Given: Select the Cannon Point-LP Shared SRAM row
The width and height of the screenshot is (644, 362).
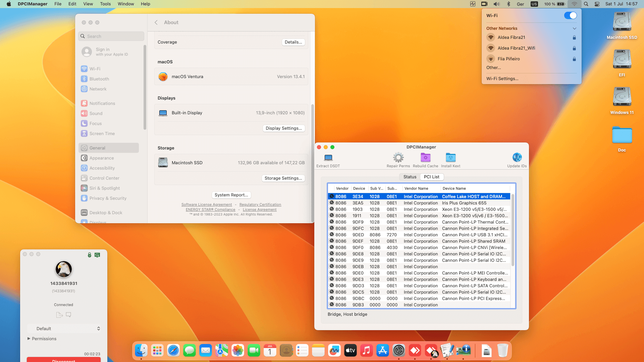Looking at the screenshot, I should point(419,241).
